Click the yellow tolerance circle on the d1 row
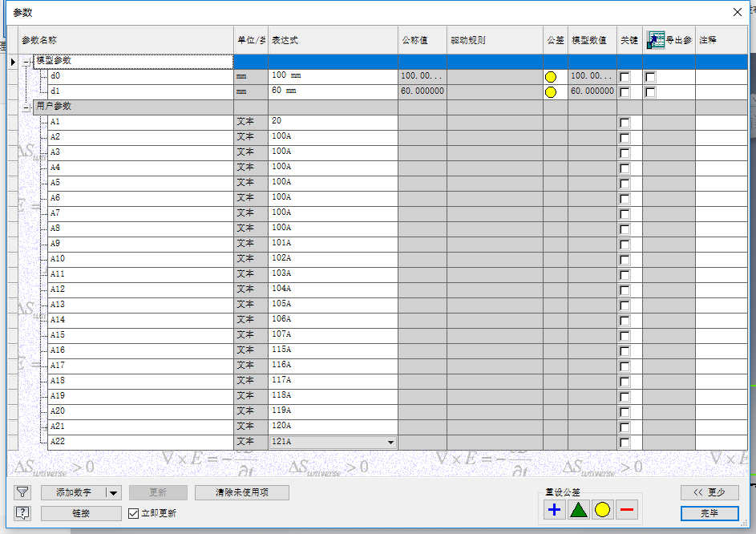 [551, 91]
